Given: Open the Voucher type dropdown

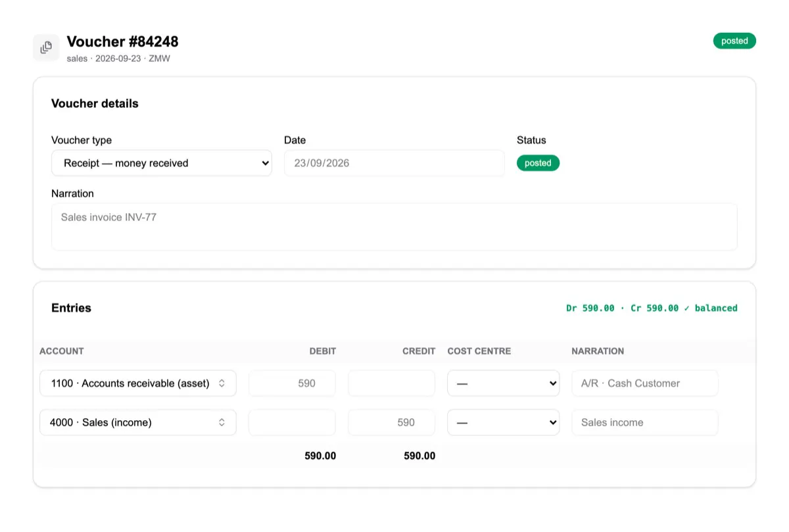Looking at the screenshot, I should tap(162, 163).
